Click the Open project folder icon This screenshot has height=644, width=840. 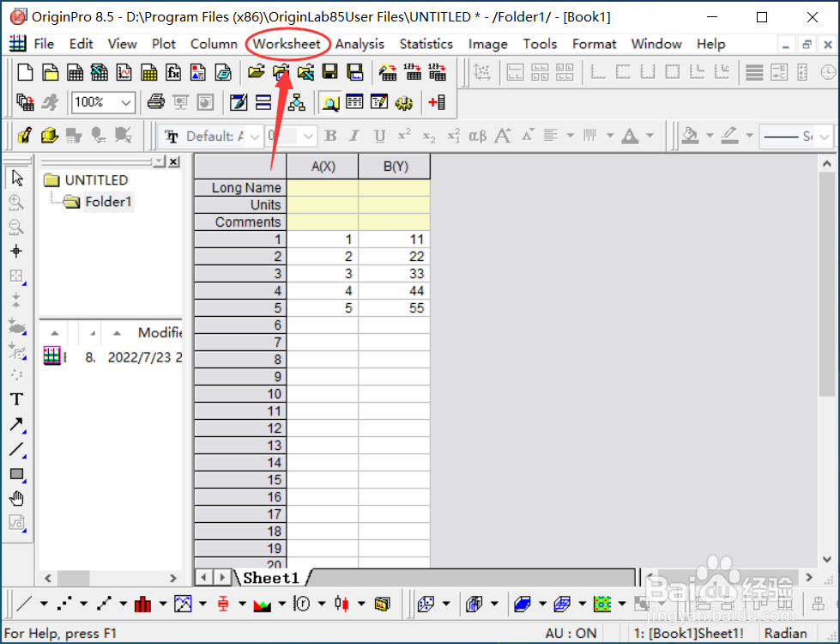pos(256,72)
